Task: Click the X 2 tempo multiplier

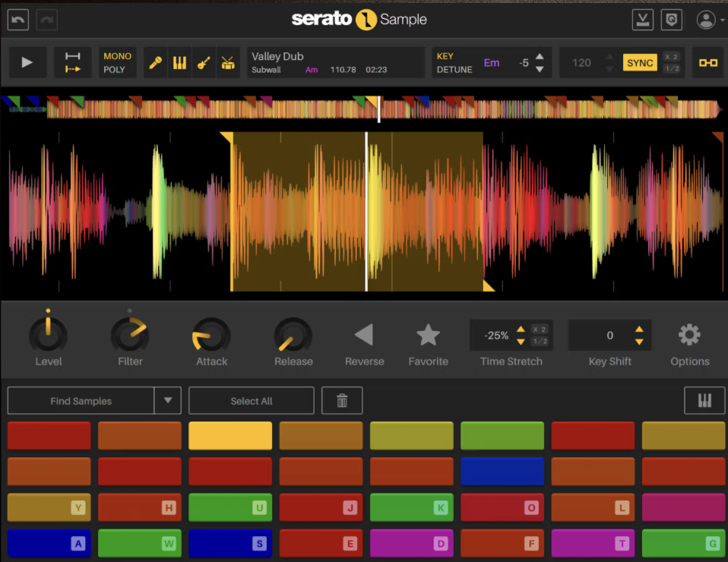Action: [x=671, y=56]
